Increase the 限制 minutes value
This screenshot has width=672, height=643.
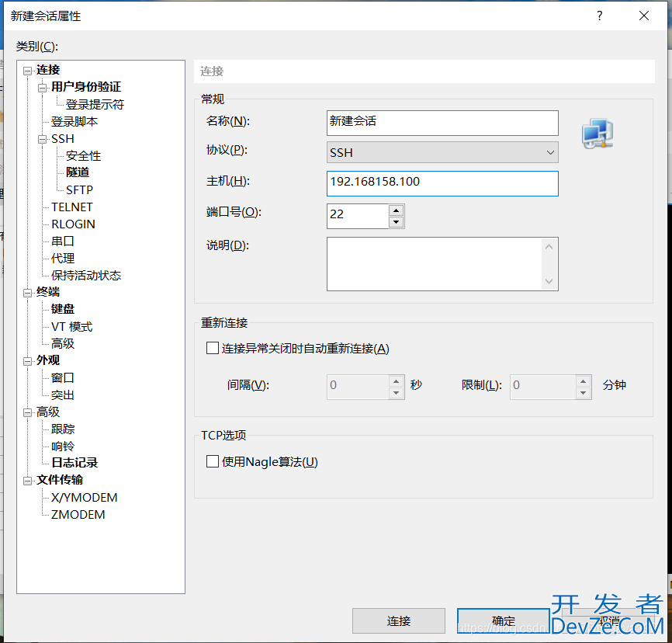(x=584, y=381)
